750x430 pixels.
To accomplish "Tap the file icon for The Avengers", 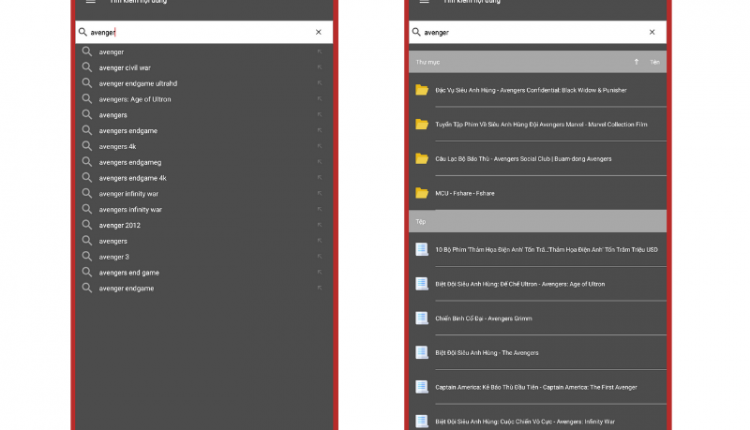I will (x=422, y=353).
